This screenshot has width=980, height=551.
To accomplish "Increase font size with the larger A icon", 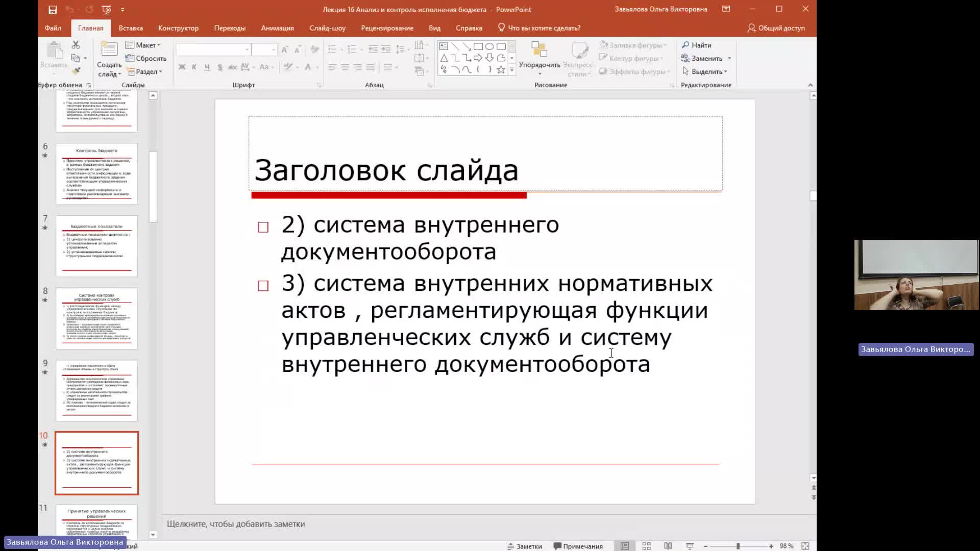I will point(285,49).
